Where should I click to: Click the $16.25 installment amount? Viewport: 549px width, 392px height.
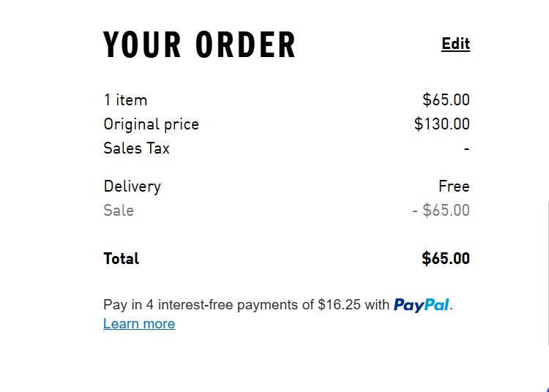339,305
